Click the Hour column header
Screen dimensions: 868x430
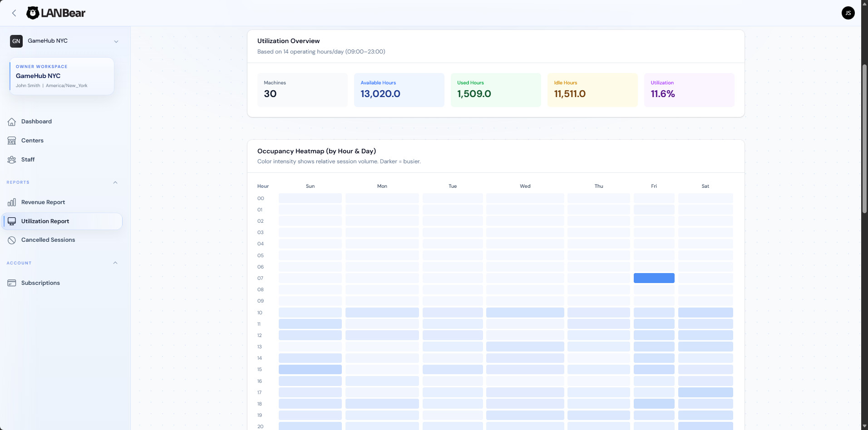click(263, 186)
